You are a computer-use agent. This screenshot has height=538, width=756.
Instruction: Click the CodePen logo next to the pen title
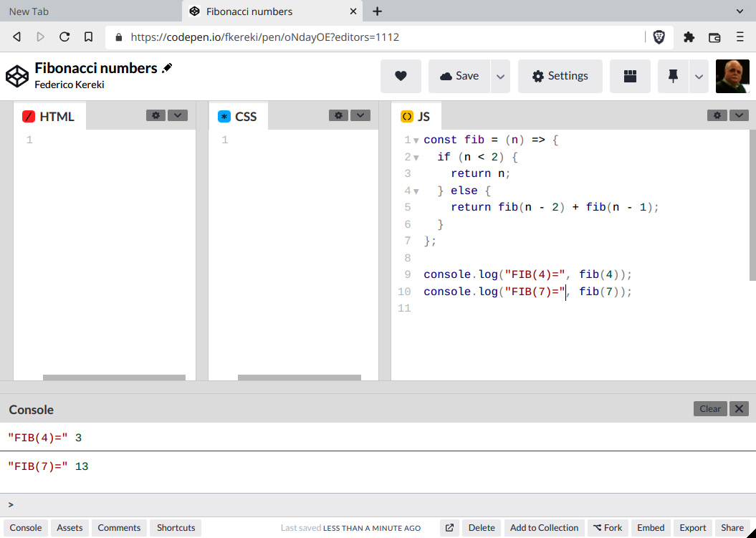point(17,75)
